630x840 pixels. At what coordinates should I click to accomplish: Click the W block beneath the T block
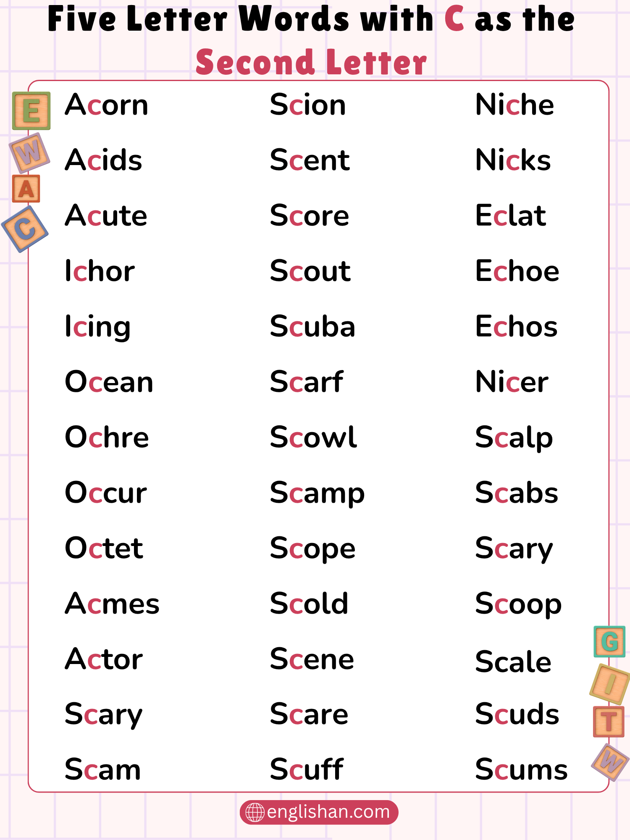tap(610, 762)
